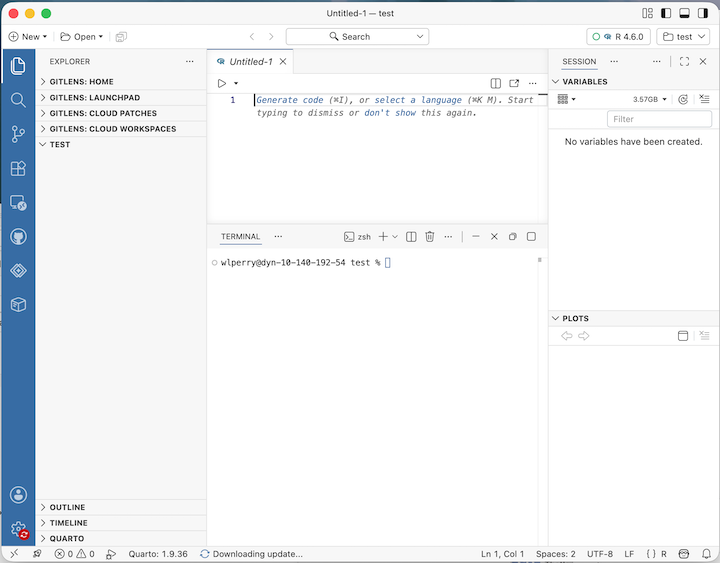The image size is (720, 563).
Task: Customize layout icon in title bar
Action: tap(647, 13)
